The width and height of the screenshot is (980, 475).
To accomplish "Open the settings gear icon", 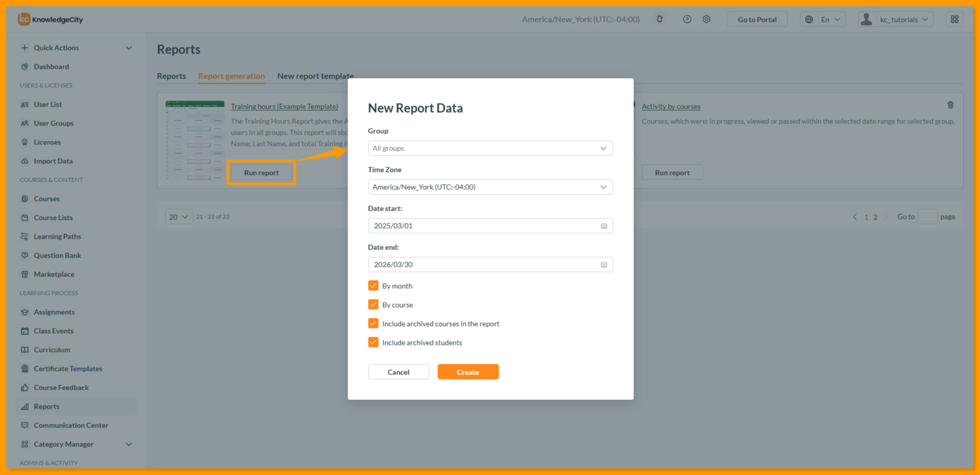I will pos(706,19).
